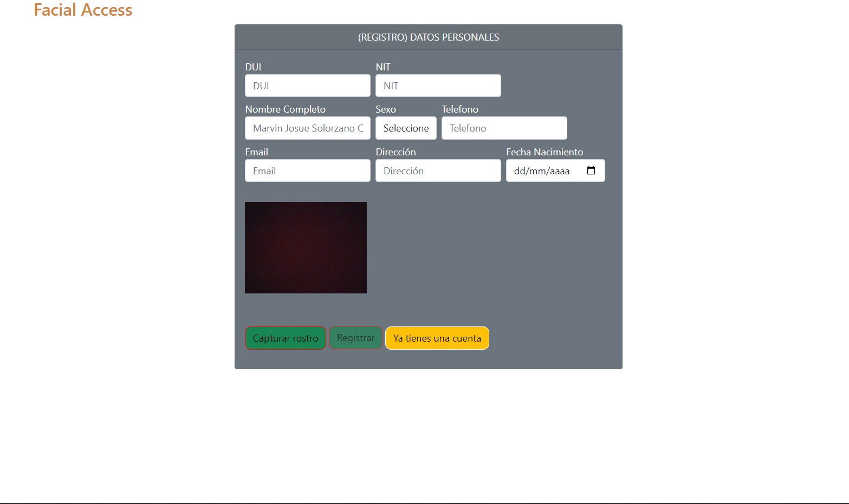This screenshot has height=504, width=849.
Task: Focus the DUI input field
Action: [307, 86]
